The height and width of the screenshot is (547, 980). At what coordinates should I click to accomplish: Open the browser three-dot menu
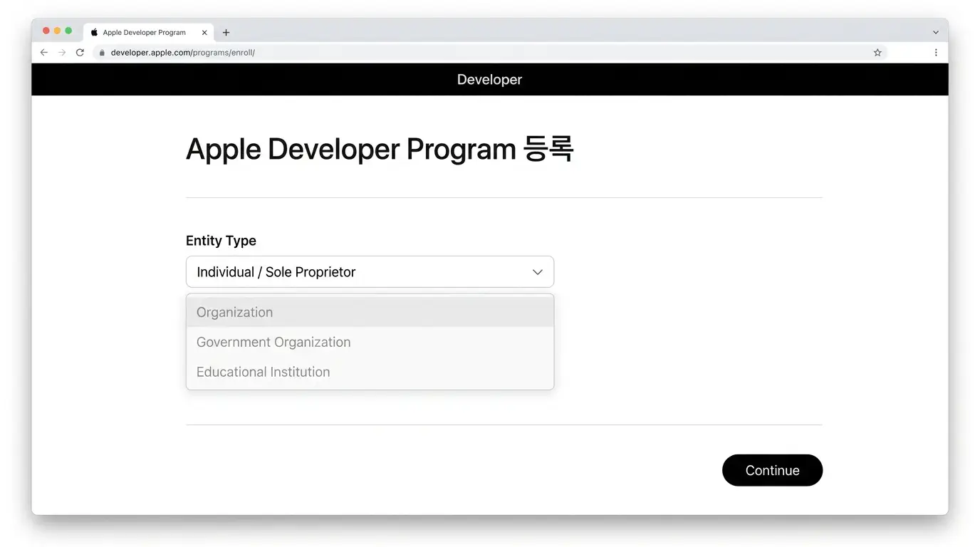click(936, 53)
